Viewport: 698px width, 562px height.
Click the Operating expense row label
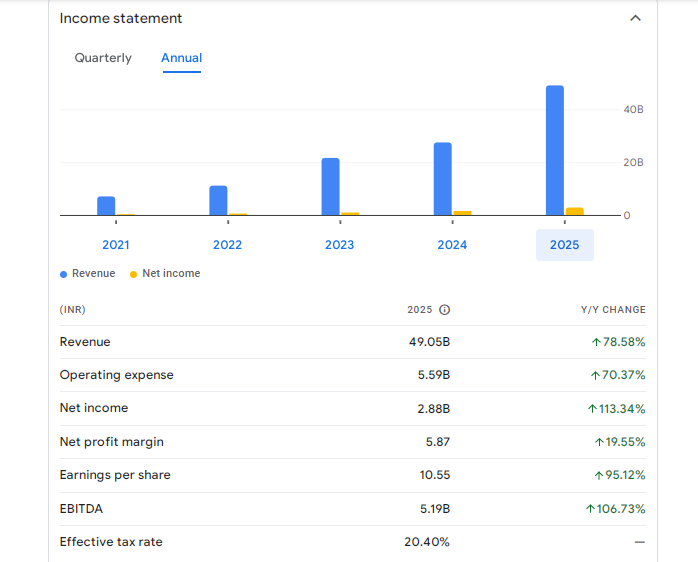coord(117,375)
